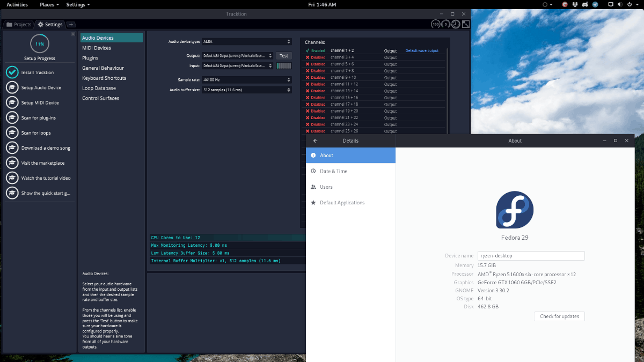Enable channel 17 + 18 output
644x362 pixels.
316,104
